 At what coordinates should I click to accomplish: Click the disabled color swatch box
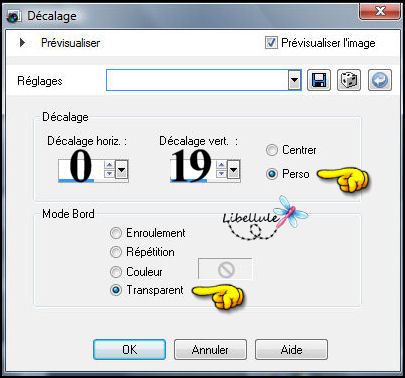(225, 269)
